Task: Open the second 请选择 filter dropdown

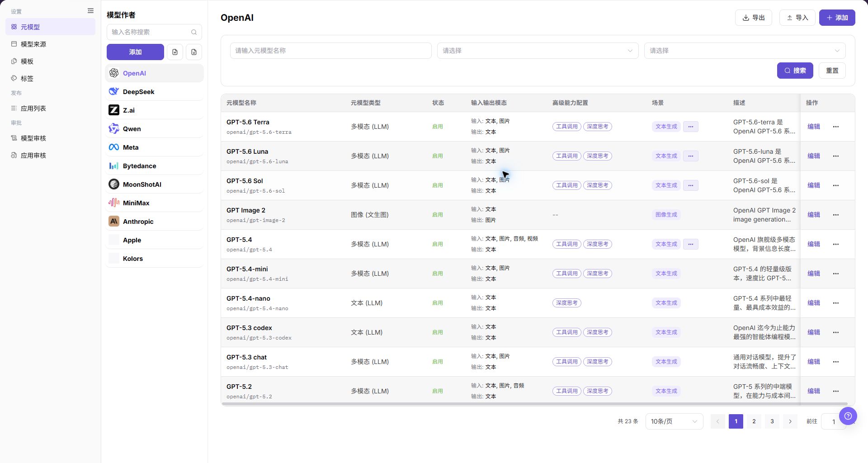Action: [x=745, y=51]
